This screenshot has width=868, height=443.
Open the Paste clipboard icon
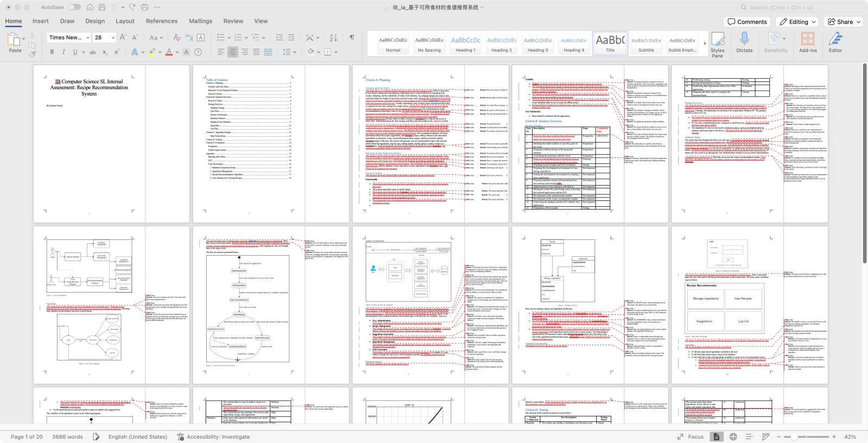point(13,40)
